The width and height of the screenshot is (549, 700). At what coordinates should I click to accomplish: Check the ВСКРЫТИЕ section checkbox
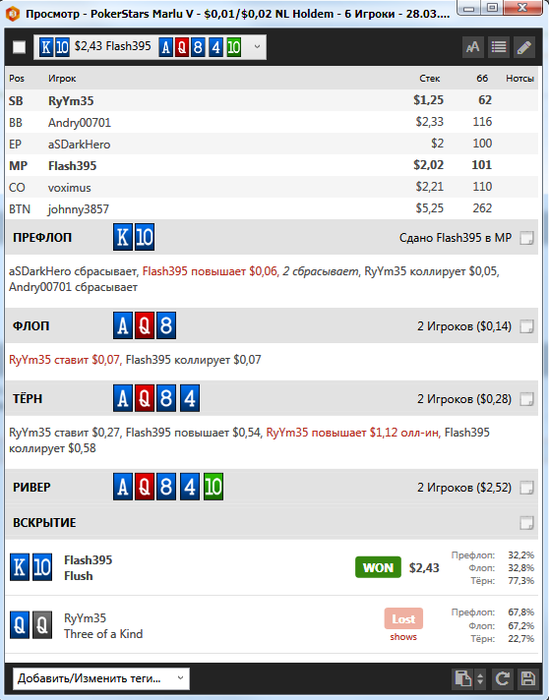point(527,523)
